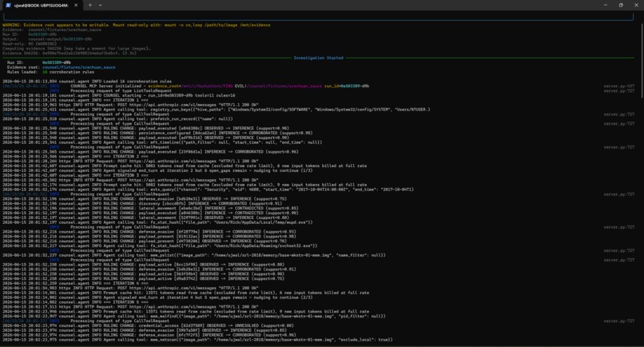Click the PowerShell icon on the terminal tab
The image size is (644, 347).
pyautogui.click(x=8, y=6)
